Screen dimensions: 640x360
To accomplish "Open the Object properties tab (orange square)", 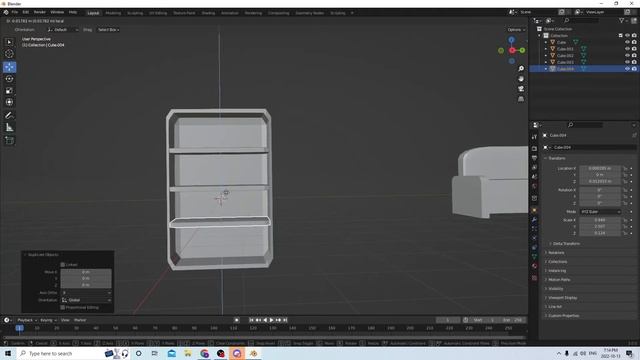I will pos(534,211).
